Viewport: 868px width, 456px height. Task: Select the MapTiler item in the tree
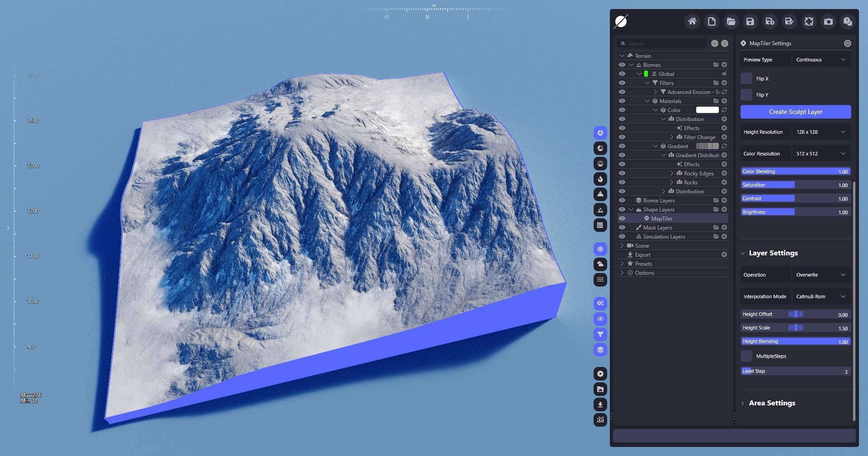(661, 219)
